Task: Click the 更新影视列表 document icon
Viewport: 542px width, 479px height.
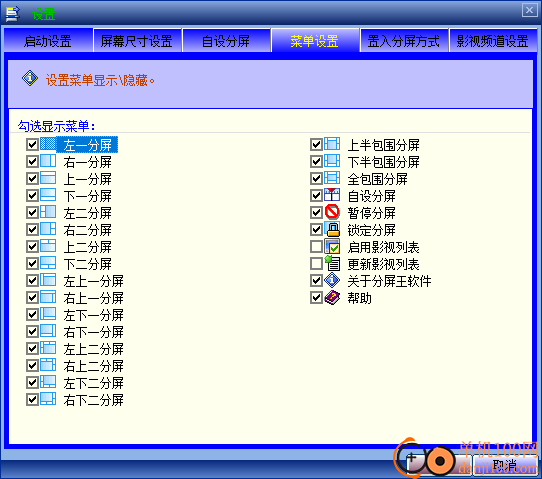Action: pyautogui.click(x=332, y=263)
